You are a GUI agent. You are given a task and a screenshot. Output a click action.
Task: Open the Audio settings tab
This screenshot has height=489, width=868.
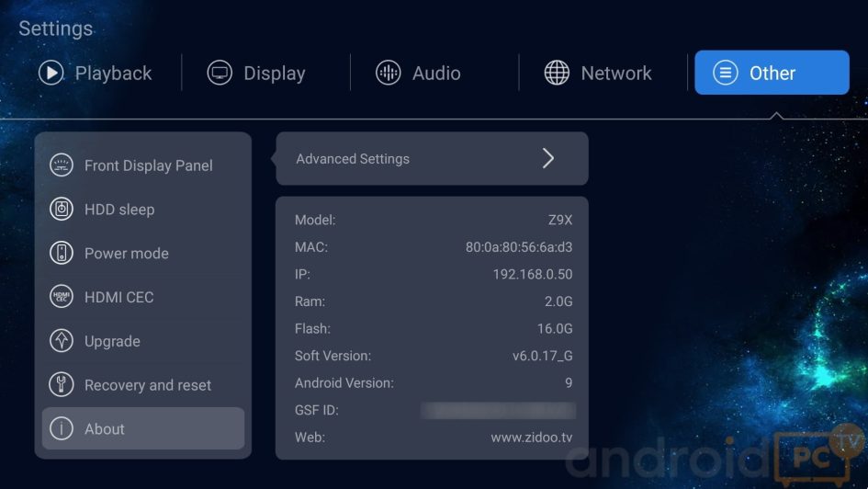[x=419, y=73]
